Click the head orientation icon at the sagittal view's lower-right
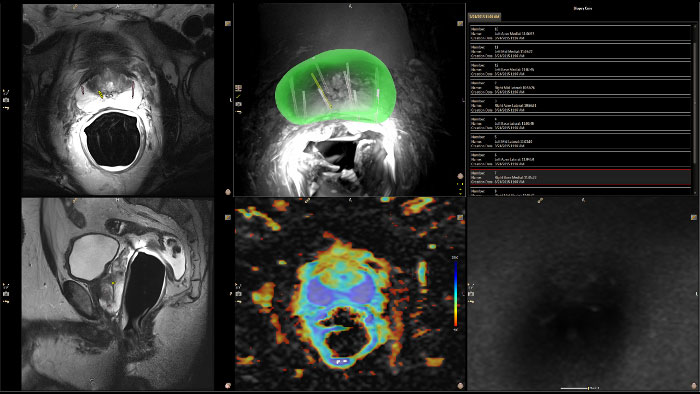The image size is (700, 394). [x=228, y=386]
